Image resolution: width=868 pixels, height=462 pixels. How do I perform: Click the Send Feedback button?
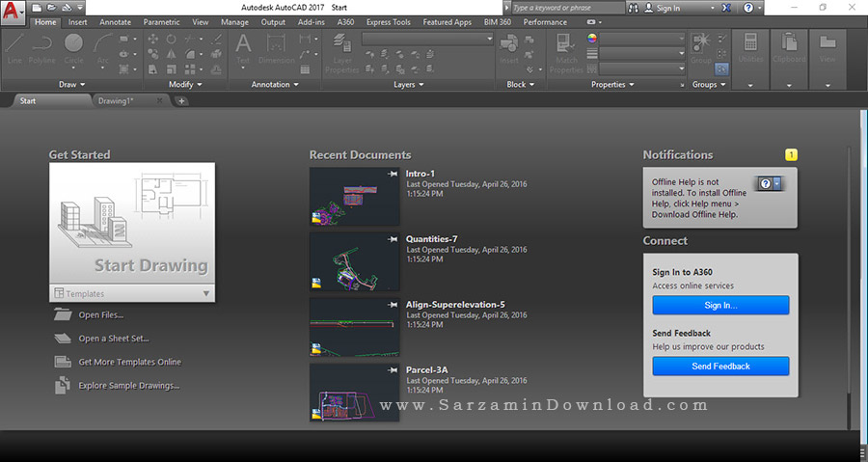720,367
